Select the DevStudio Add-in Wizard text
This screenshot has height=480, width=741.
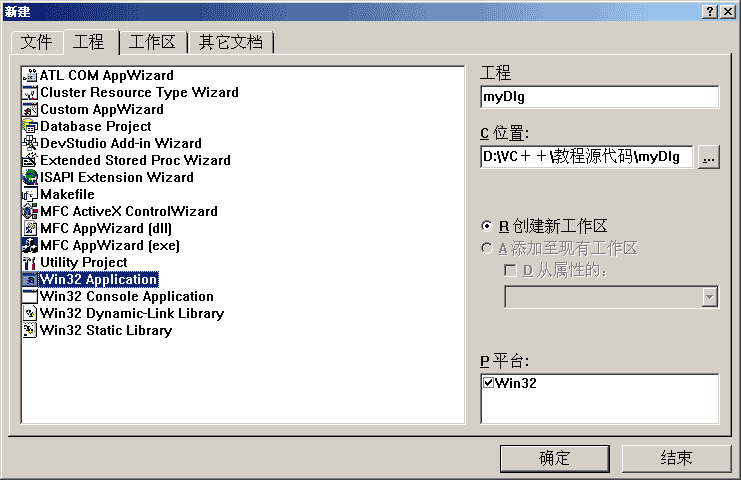click(121, 144)
